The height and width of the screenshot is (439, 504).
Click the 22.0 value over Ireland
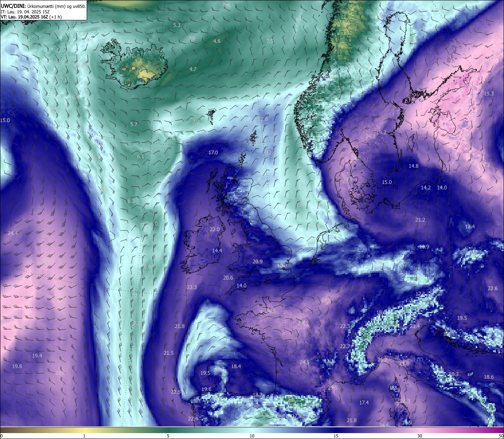[215, 230]
